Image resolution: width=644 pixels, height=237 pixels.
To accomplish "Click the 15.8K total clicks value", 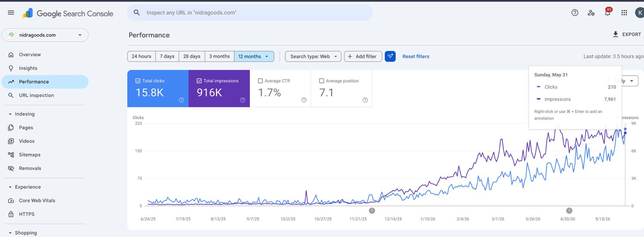I will coord(149,93).
